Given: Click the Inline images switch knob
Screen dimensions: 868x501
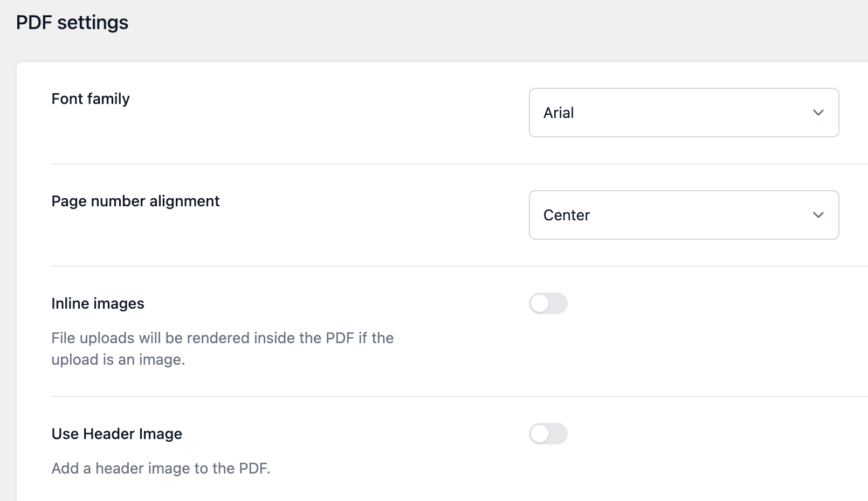Looking at the screenshot, I should [x=540, y=304].
